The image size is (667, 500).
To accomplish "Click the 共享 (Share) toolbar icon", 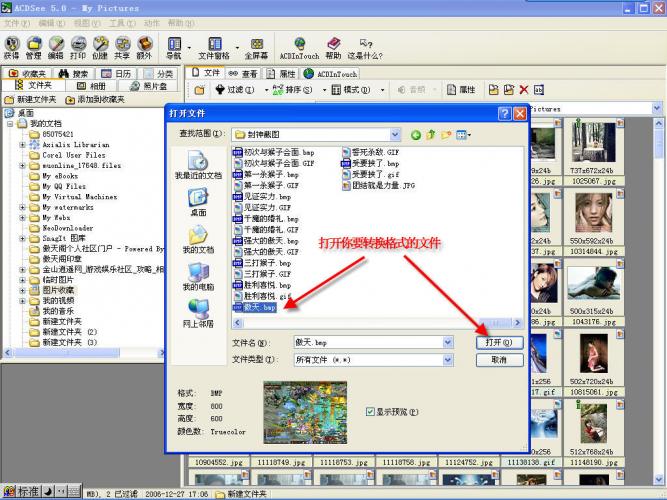I will (122, 47).
